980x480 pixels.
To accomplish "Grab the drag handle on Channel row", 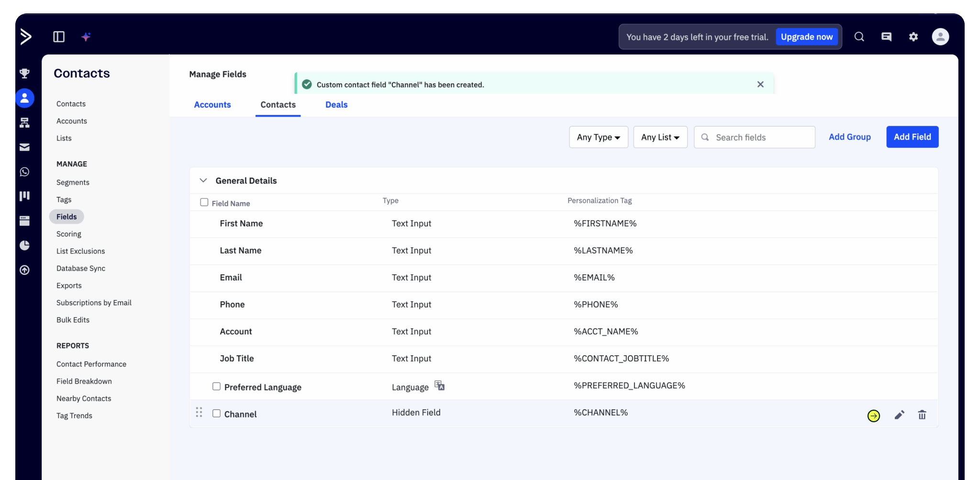I will pyautogui.click(x=199, y=413).
